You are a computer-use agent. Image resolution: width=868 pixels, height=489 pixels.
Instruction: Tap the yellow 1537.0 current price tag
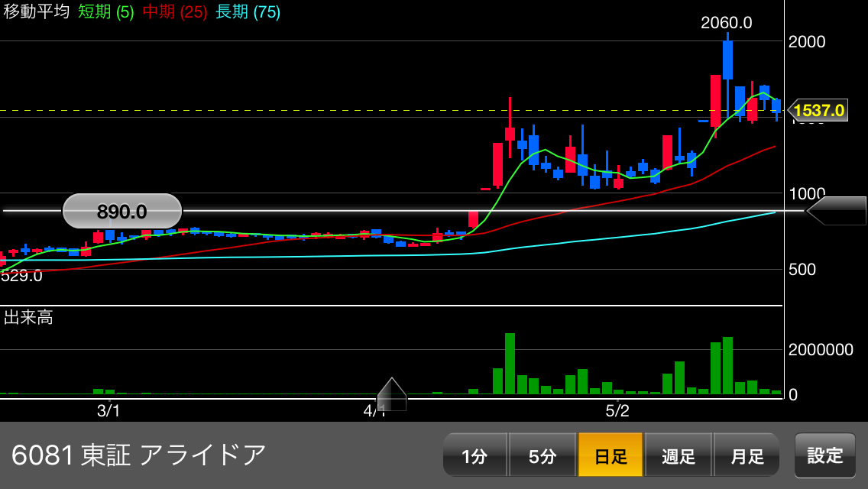[818, 111]
